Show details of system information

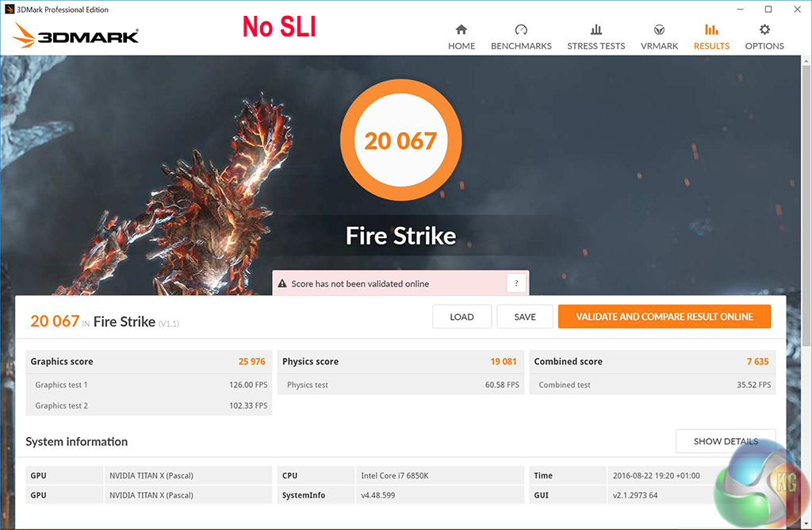(726, 441)
